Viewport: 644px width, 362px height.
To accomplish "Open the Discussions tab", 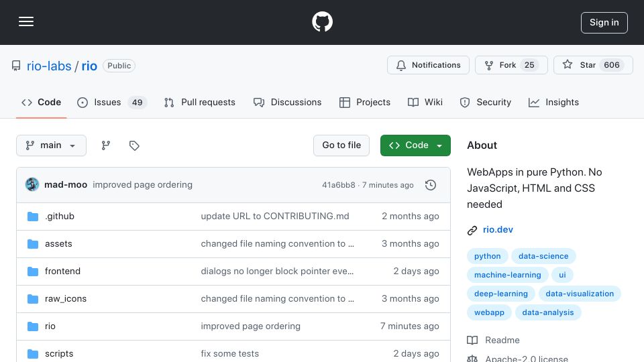I will pyautogui.click(x=287, y=102).
